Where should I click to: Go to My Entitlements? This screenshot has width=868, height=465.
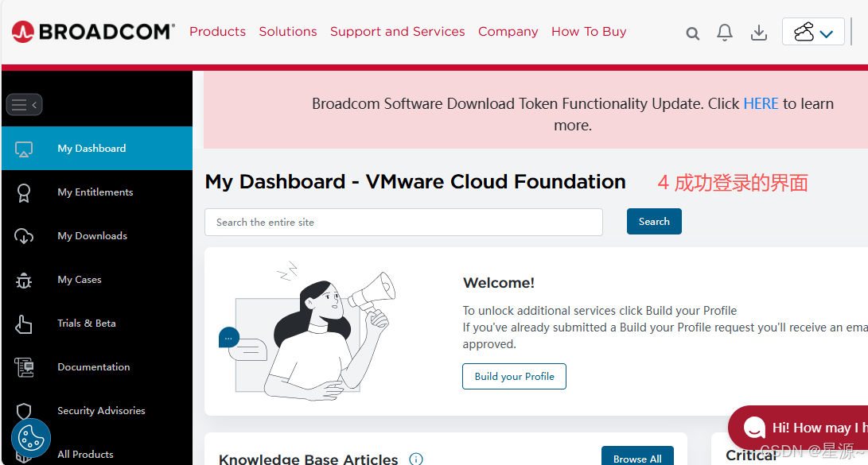point(97,192)
